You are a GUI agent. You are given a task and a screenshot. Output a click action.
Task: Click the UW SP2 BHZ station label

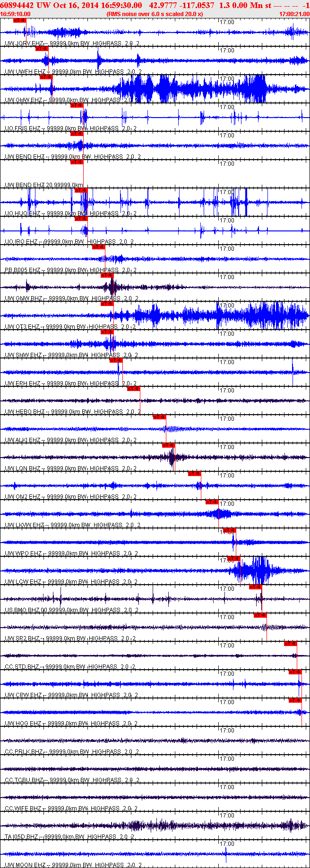(x=70, y=638)
